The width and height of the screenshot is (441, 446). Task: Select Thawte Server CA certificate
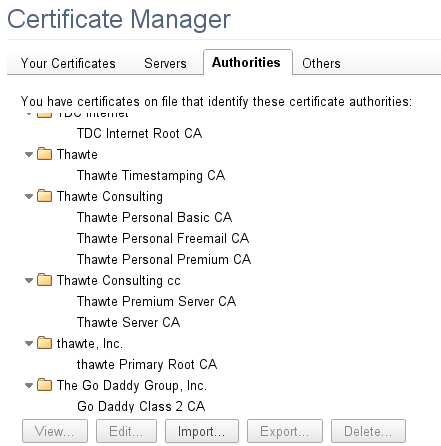tap(128, 322)
